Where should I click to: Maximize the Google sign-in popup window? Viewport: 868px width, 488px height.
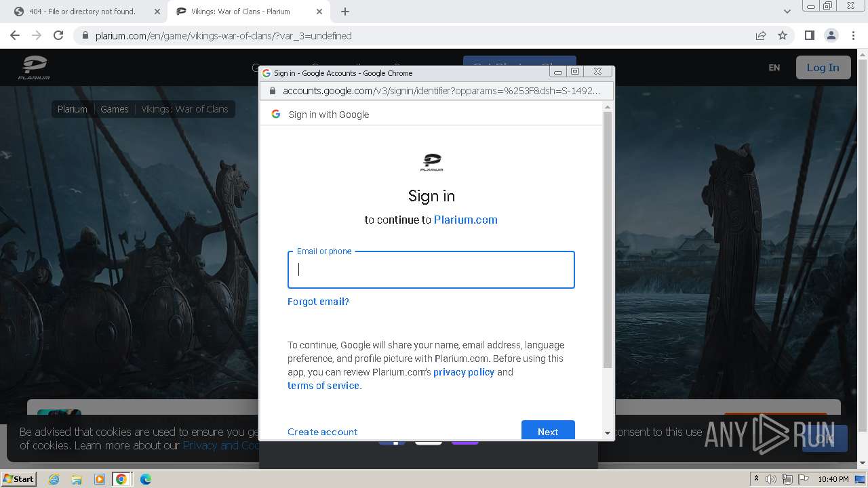pos(575,72)
